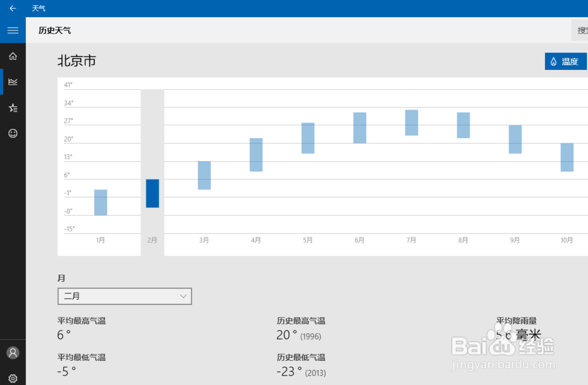Toggle the 温度 temperature chart view
Viewport: 588px width, 385px height.
pyautogui.click(x=566, y=61)
